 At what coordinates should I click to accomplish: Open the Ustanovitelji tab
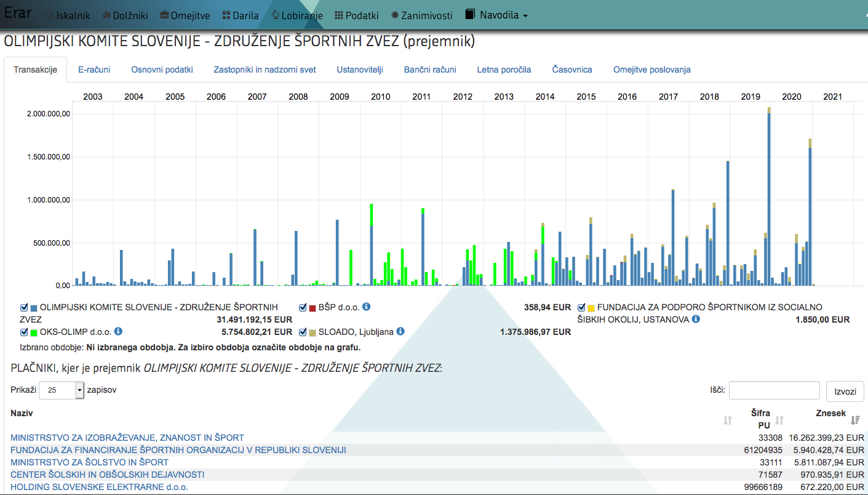(x=360, y=70)
